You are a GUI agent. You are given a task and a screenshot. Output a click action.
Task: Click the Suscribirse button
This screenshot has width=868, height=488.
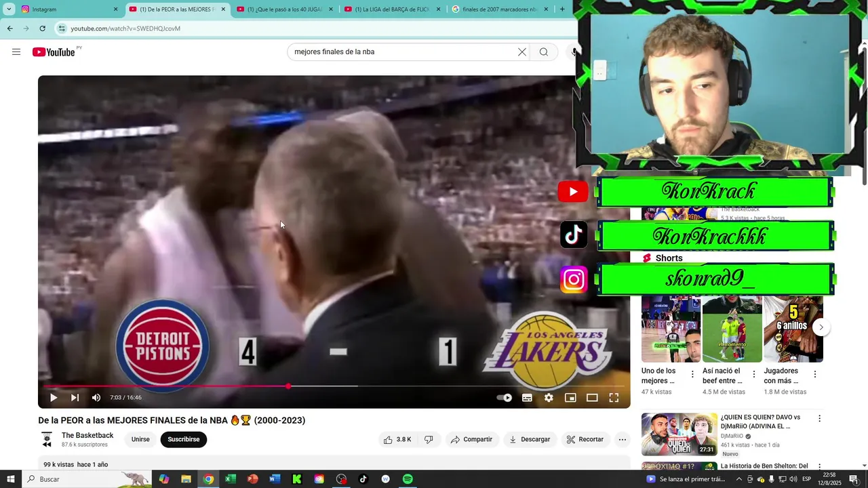[x=184, y=439]
